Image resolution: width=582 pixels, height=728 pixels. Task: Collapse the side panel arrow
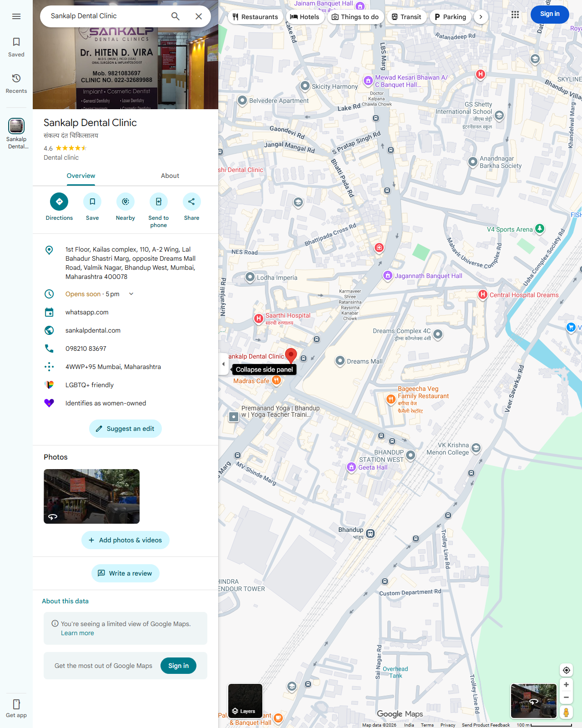[x=223, y=364]
